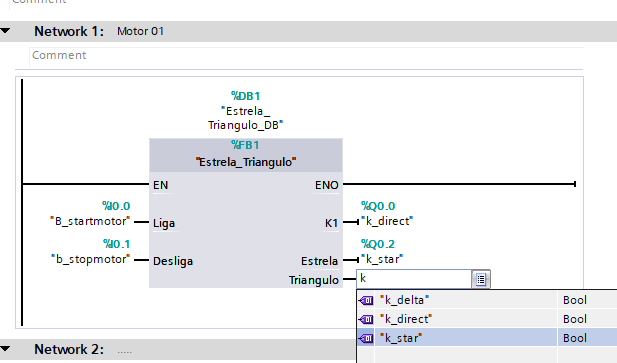Collapse Network 1 with its triangle
The image size is (617, 363).
pyautogui.click(x=6, y=31)
